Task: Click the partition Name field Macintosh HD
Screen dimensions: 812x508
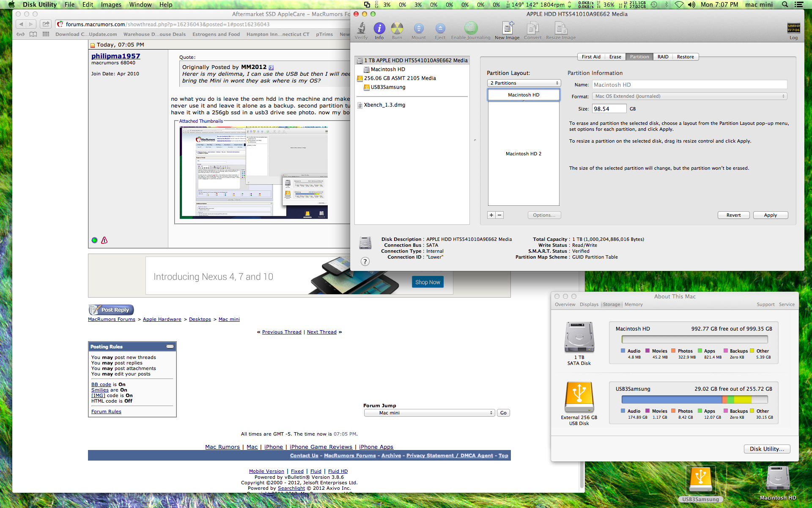Action: (x=689, y=85)
